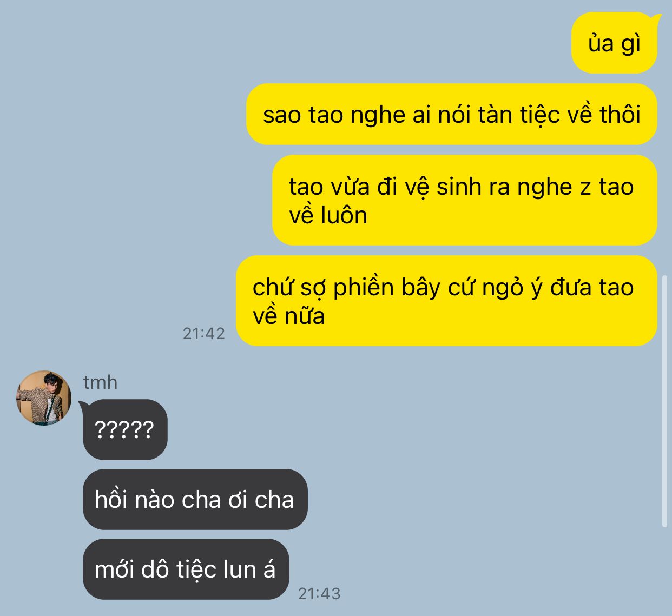672x616 pixels.
Task: Tap the "chứ sợ phiền bây" message bubble
Action: coord(447,301)
